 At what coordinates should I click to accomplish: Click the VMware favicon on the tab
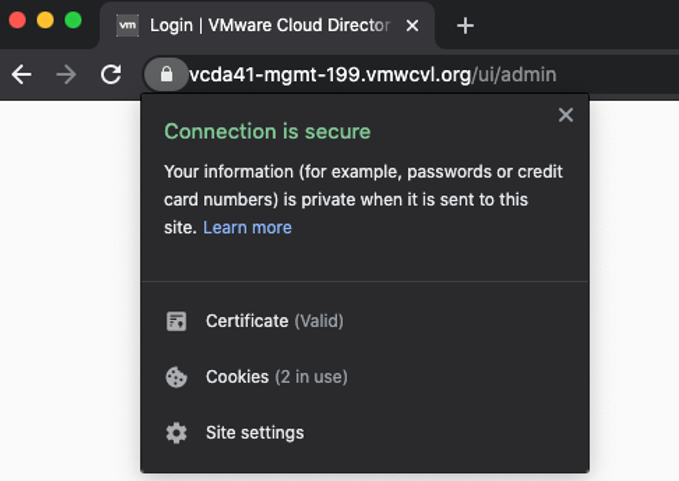(x=127, y=25)
